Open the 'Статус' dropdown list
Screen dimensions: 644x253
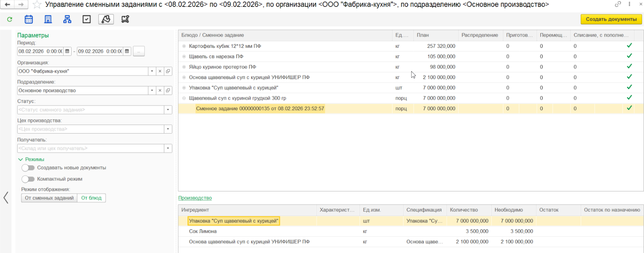168,110
